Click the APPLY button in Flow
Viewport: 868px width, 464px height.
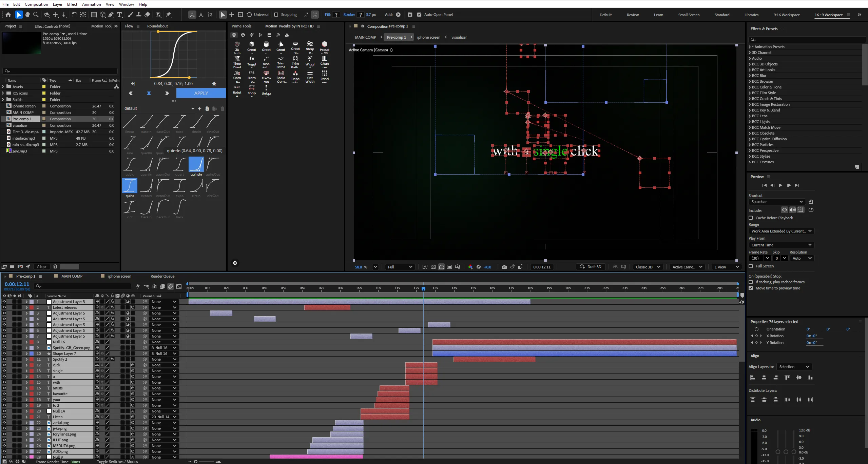point(201,93)
